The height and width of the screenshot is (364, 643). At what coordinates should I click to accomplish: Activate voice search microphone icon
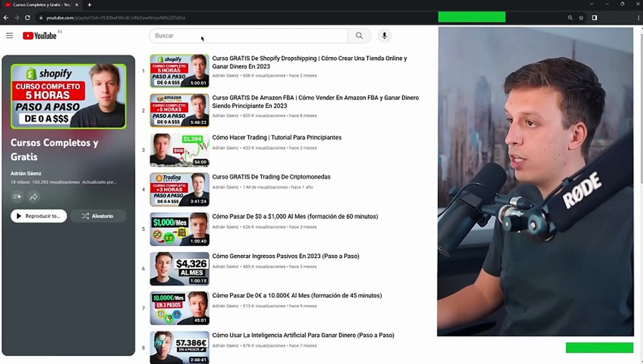click(x=384, y=35)
